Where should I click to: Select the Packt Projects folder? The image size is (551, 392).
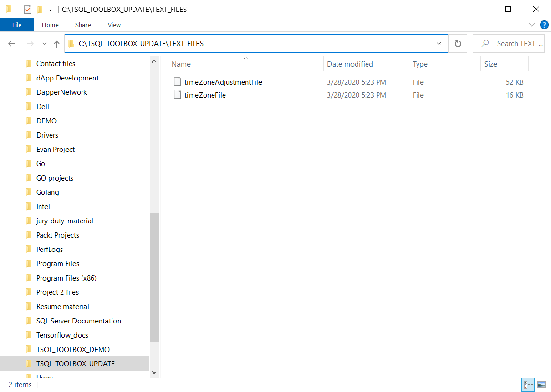click(58, 235)
